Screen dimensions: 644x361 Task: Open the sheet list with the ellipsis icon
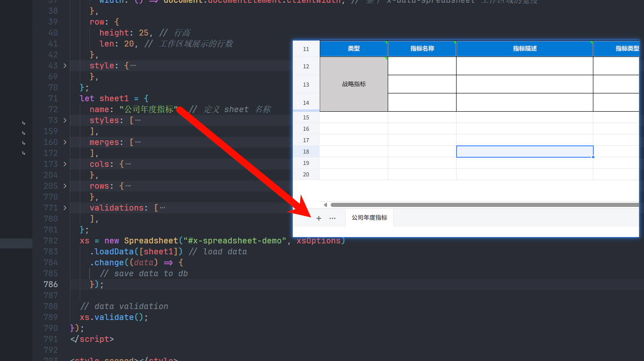tap(332, 218)
